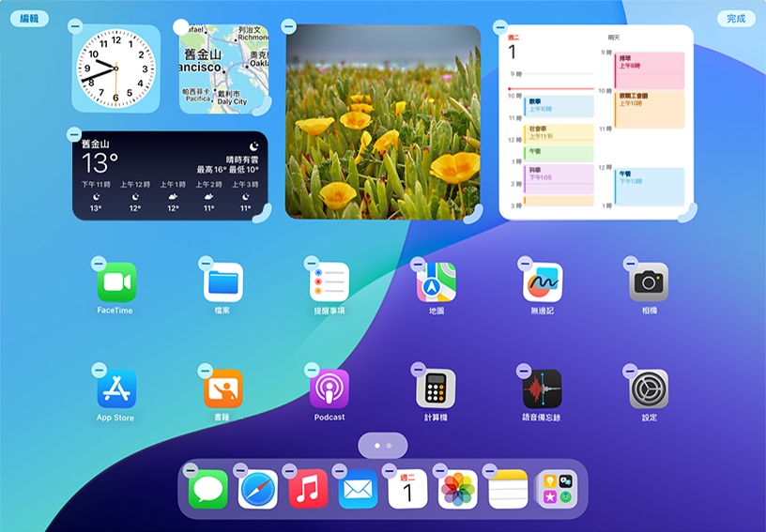Open the FaceTime app icon
The width and height of the screenshot is (766, 532).
click(x=116, y=282)
